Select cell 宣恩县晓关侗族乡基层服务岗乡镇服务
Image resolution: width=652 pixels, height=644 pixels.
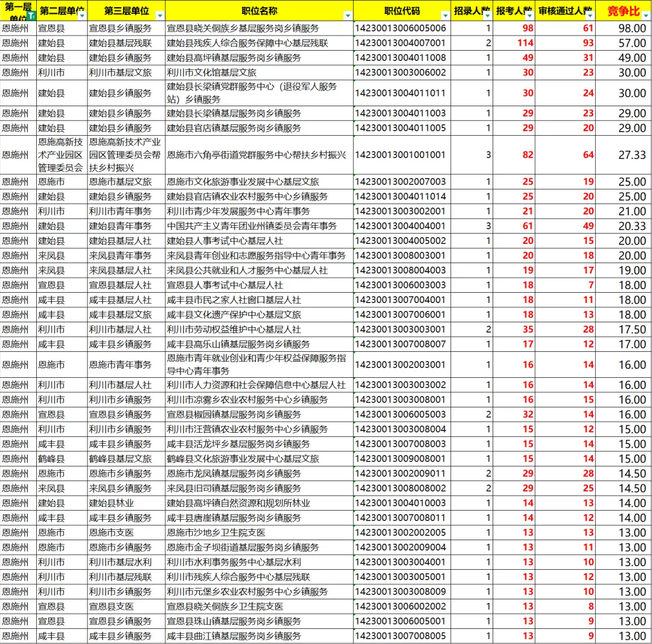tap(259, 28)
